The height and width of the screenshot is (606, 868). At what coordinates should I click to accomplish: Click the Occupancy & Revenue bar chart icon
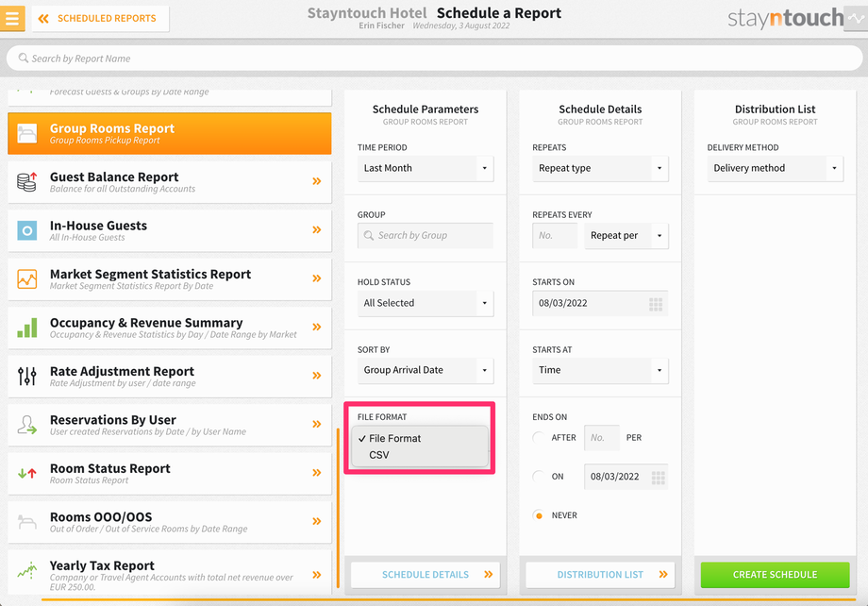click(x=26, y=328)
